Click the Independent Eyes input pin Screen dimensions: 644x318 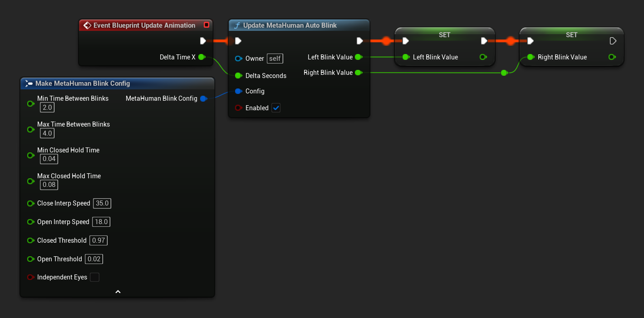(30, 277)
